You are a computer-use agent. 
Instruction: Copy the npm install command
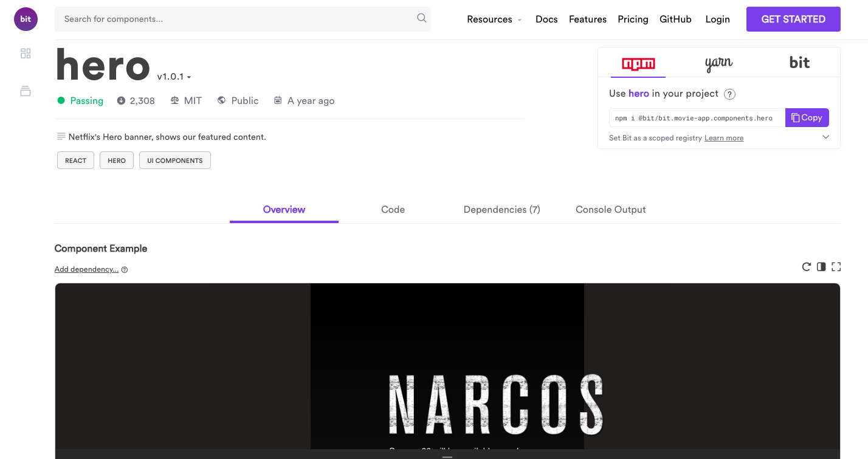pos(807,118)
